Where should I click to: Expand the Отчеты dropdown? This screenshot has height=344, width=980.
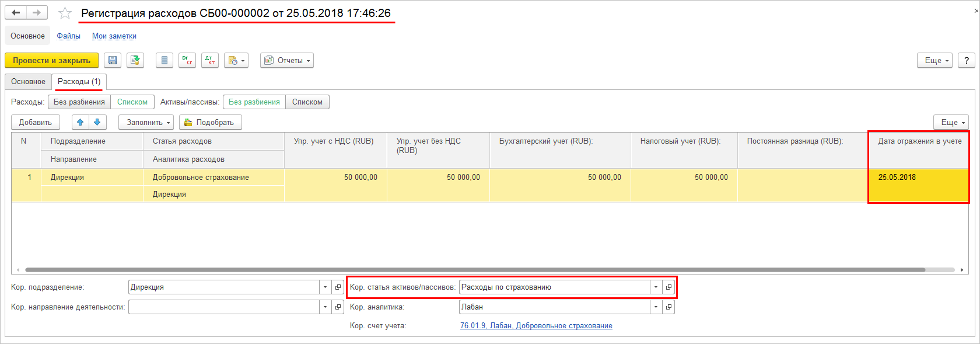point(287,60)
